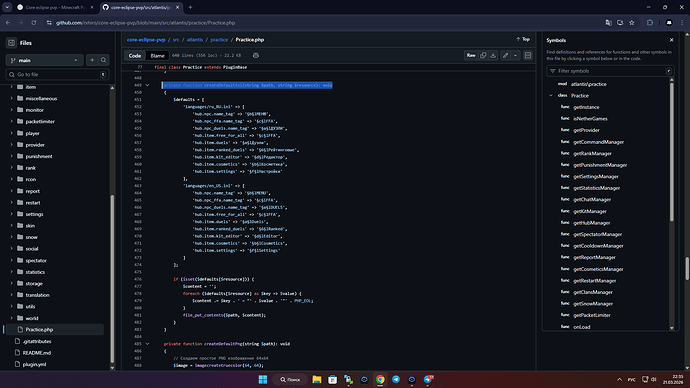Viewport: 690px width, 388px height.
Task: Open Telegram from taskbar
Action: pyautogui.click(x=396, y=379)
